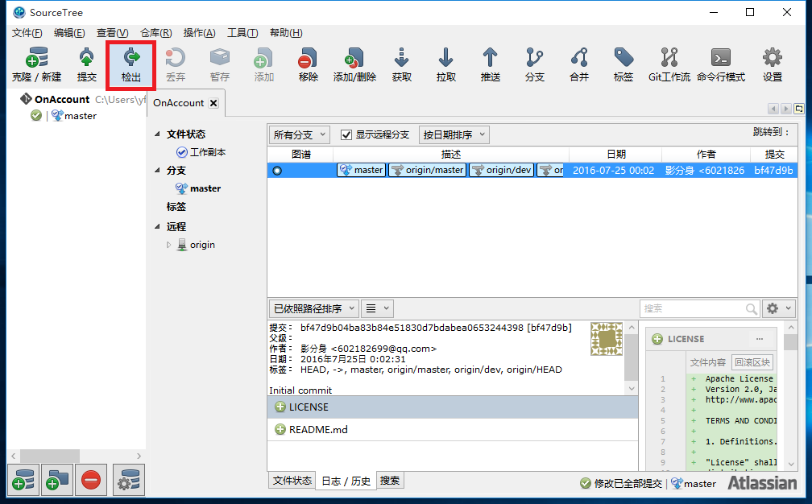
Task: Open the 仓库(R) menu
Action: coord(156,32)
